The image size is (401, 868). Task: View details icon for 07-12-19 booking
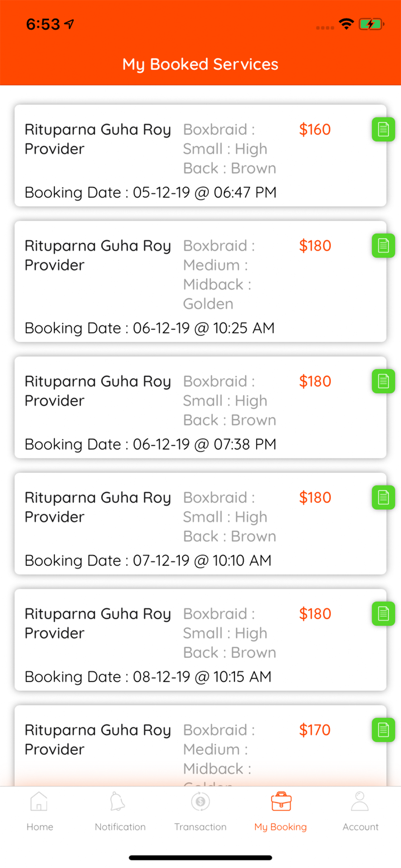(383, 497)
